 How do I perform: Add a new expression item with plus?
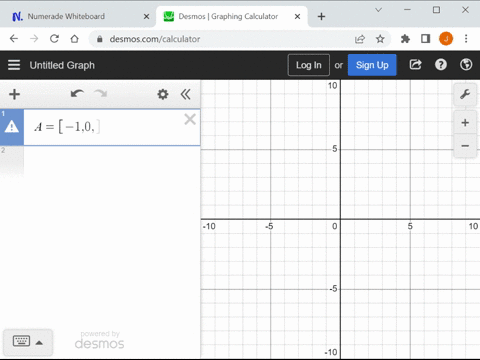pos(14,94)
